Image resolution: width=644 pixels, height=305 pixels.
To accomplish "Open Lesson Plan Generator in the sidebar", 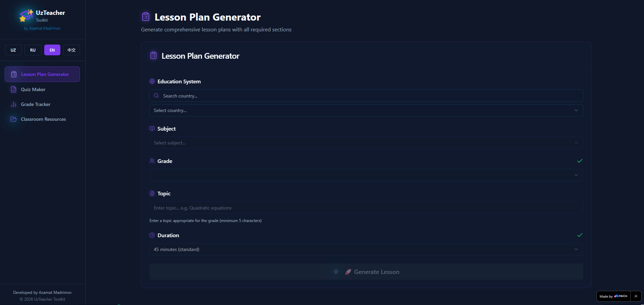I will pyautogui.click(x=42, y=74).
